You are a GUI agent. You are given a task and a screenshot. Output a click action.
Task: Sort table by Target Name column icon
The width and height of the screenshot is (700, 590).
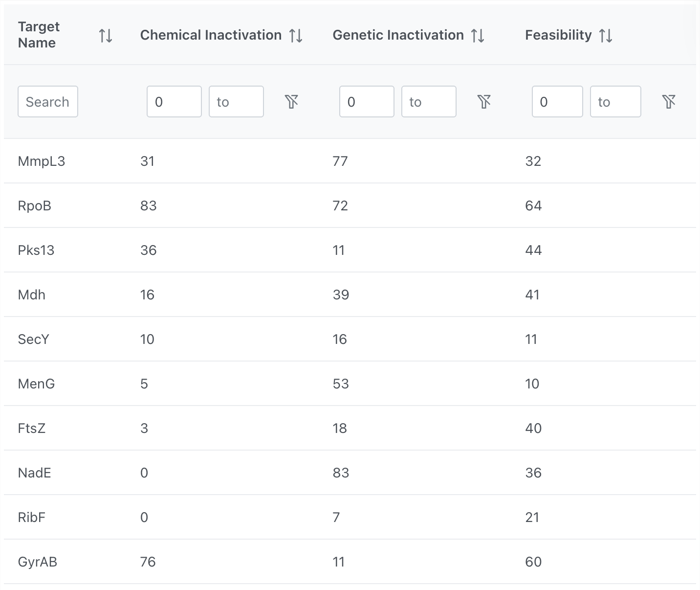106,35
